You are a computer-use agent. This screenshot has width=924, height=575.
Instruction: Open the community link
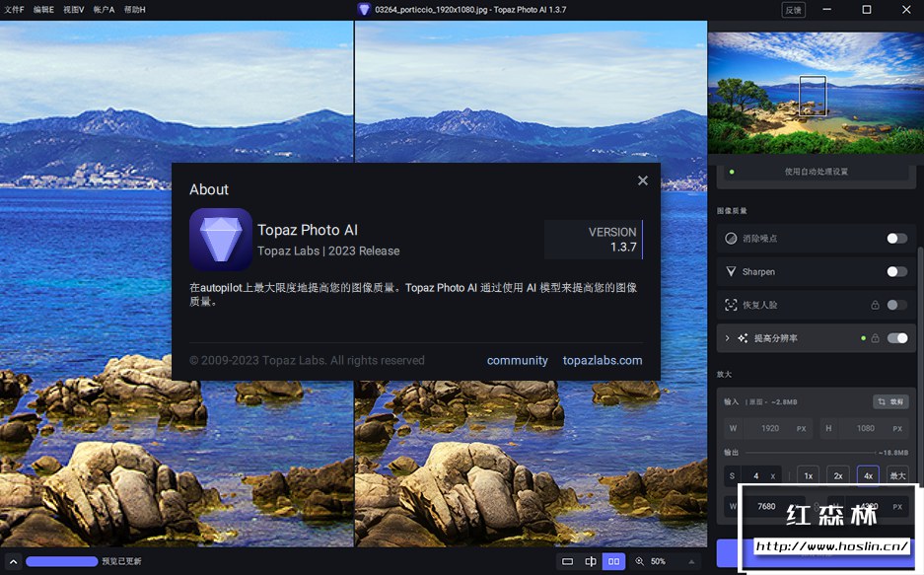point(517,361)
